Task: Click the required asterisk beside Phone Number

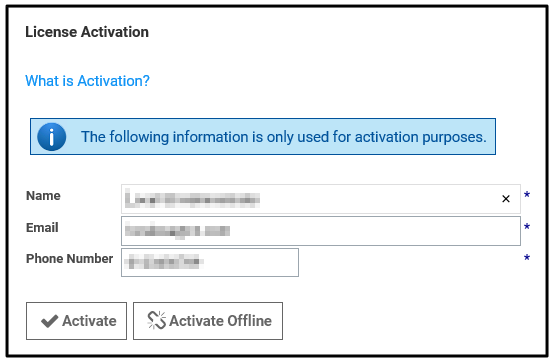Action: point(527,257)
